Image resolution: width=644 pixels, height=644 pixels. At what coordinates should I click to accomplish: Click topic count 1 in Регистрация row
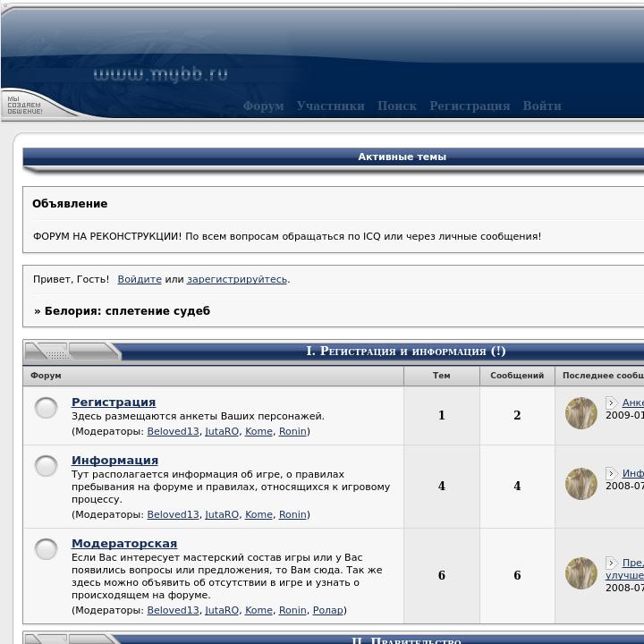pos(442,415)
